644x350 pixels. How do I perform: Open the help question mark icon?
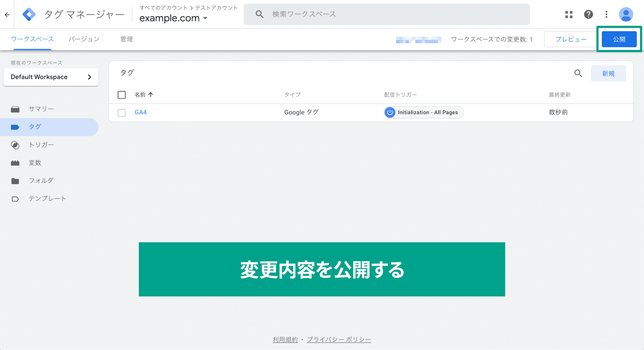[x=588, y=14]
